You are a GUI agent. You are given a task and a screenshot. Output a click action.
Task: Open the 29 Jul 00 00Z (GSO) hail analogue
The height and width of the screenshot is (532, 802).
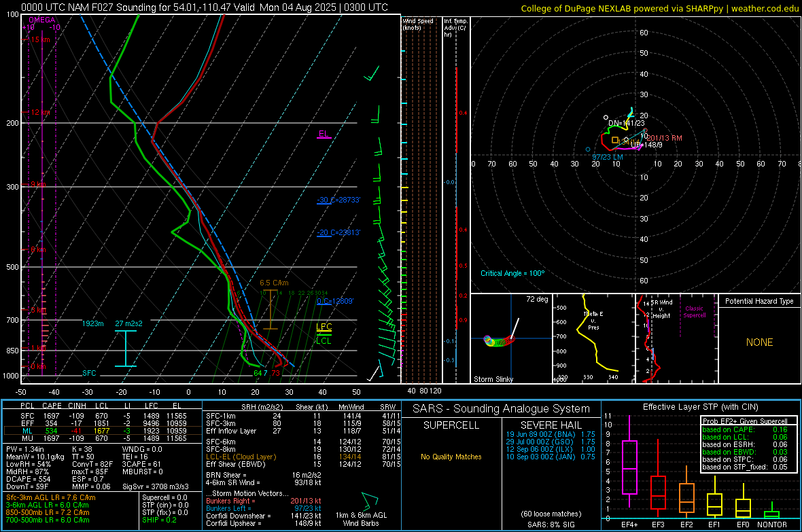coord(551,442)
